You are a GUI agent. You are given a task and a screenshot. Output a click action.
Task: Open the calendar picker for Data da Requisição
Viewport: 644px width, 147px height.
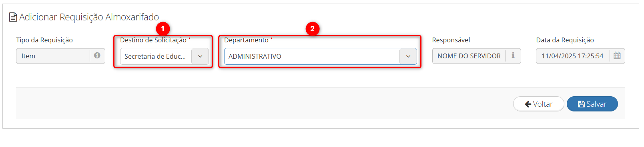(617, 56)
